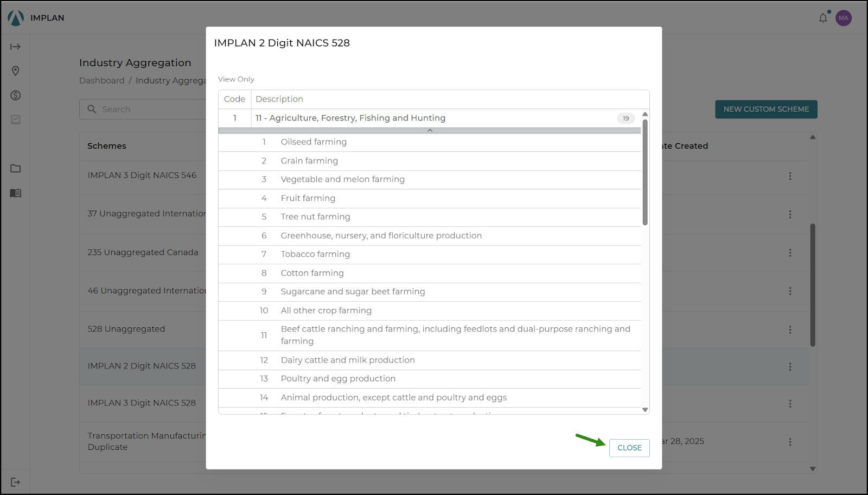Click the schemes Search field

click(143, 109)
